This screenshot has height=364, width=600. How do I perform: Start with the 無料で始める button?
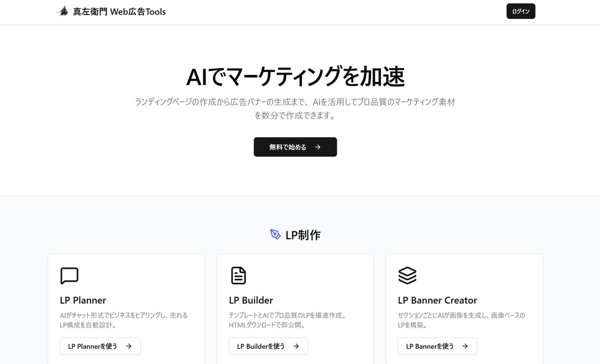coord(295,147)
